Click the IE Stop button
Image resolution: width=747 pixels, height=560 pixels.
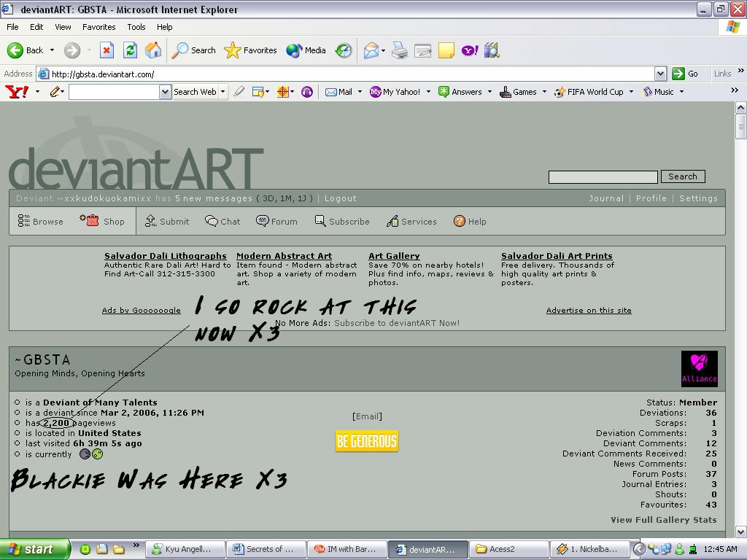[107, 50]
